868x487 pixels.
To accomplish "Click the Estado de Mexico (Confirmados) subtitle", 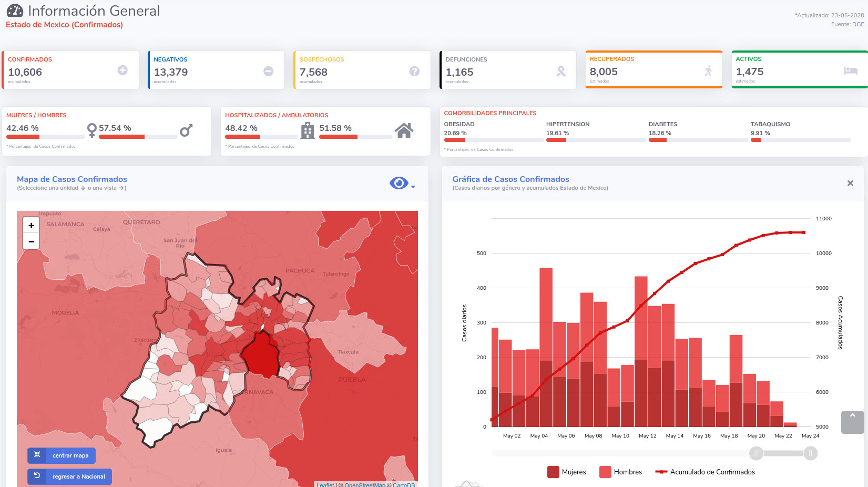I will 64,25.
